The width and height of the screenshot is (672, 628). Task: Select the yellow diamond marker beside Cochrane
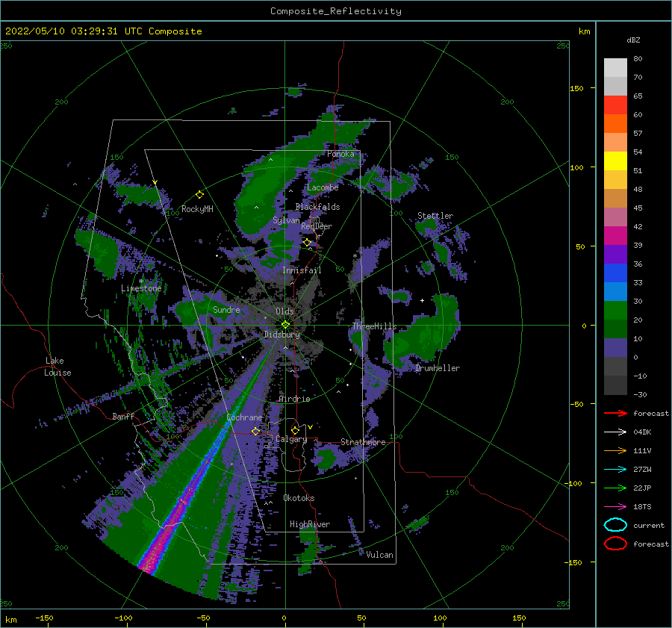pos(256,431)
